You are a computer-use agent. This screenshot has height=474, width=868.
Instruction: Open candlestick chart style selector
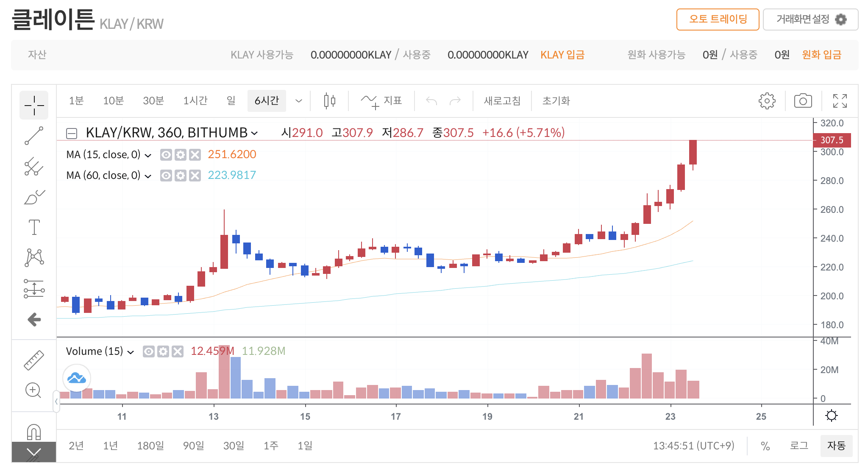coord(329,101)
